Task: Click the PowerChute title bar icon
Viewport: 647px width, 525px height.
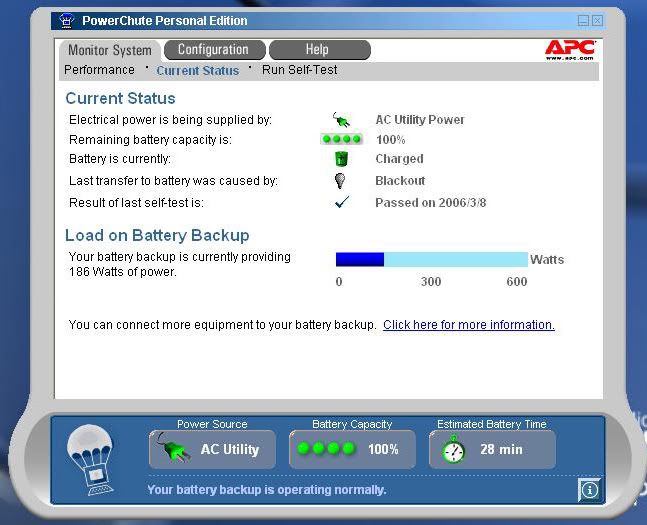Action: [x=66, y=21]
